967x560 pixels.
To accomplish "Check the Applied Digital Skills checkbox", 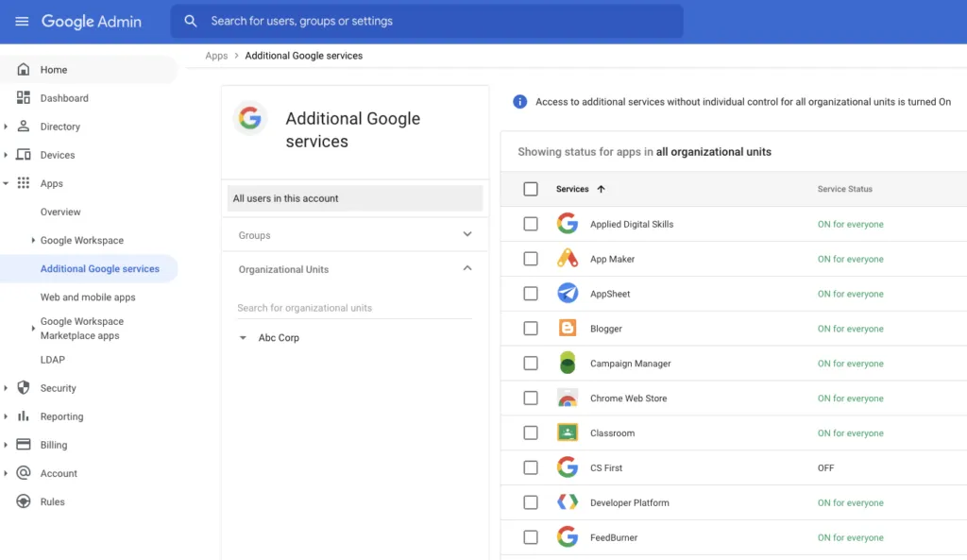I will coord(531,223).
